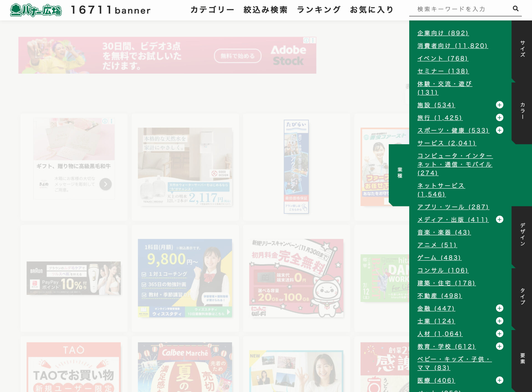Open the ad options icon on the Adobe Stock banner
The image size is (532, 392).
(313, 40)
